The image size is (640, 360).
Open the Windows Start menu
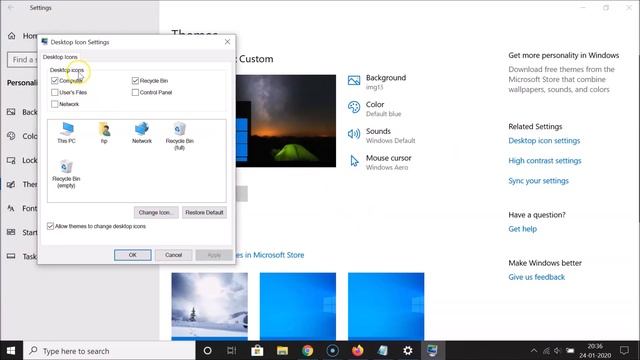click(x=11, y=351)
